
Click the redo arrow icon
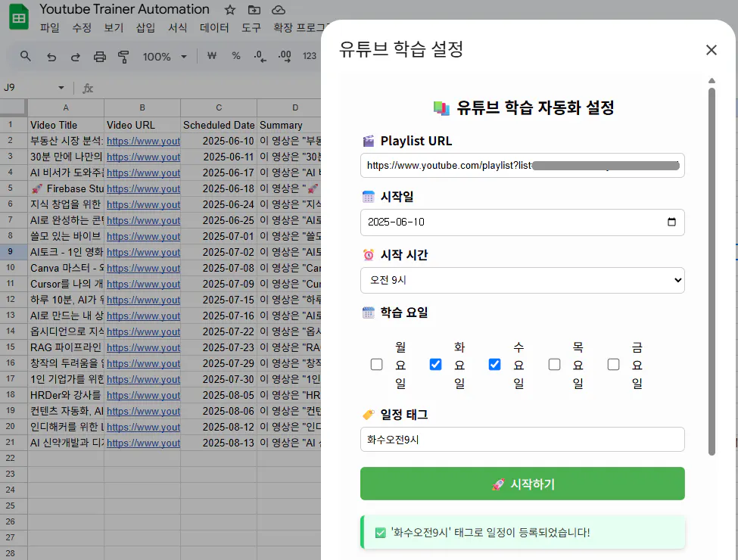[x=75, y=57]
